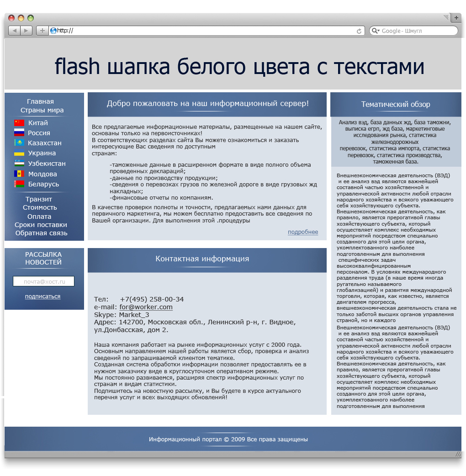466x476 pixels.
Task: Click Skype name Market_3
Action: [134, 314]
